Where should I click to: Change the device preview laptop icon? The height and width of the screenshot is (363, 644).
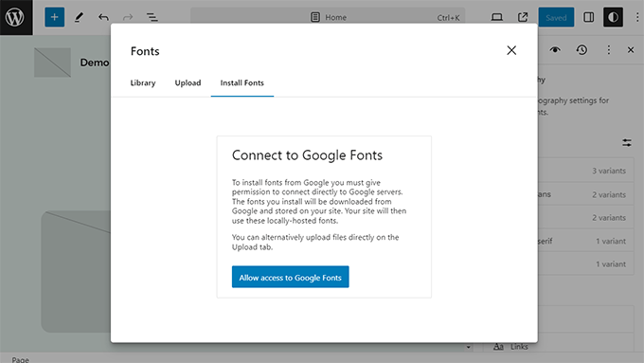(x=497, y=17)
